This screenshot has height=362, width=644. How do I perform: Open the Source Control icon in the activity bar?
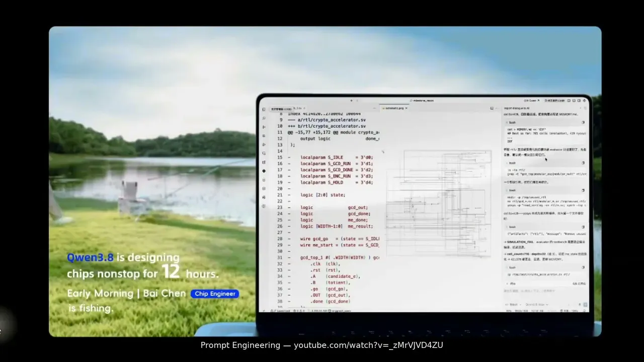[264, 127]
